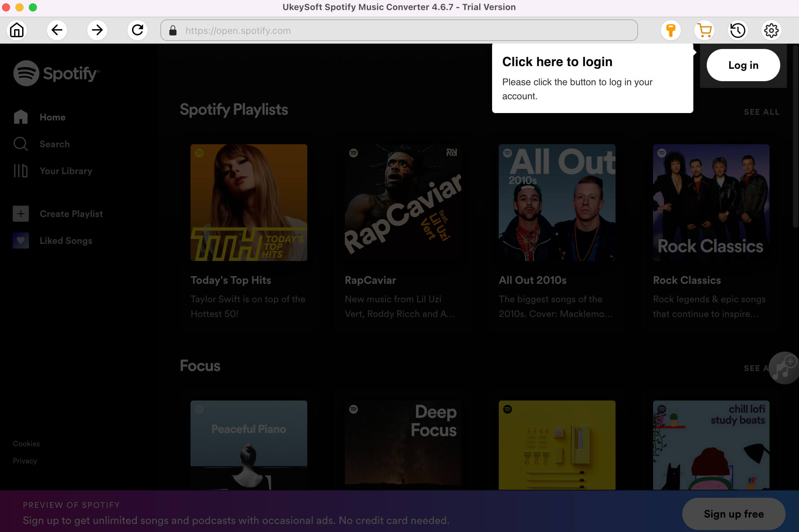
Task: Open UkeySoft settings gear icon
Action: (770, 30)
